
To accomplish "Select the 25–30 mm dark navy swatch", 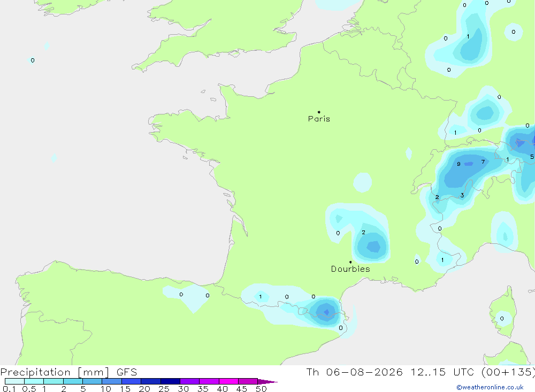I will (x=170, y=381).
